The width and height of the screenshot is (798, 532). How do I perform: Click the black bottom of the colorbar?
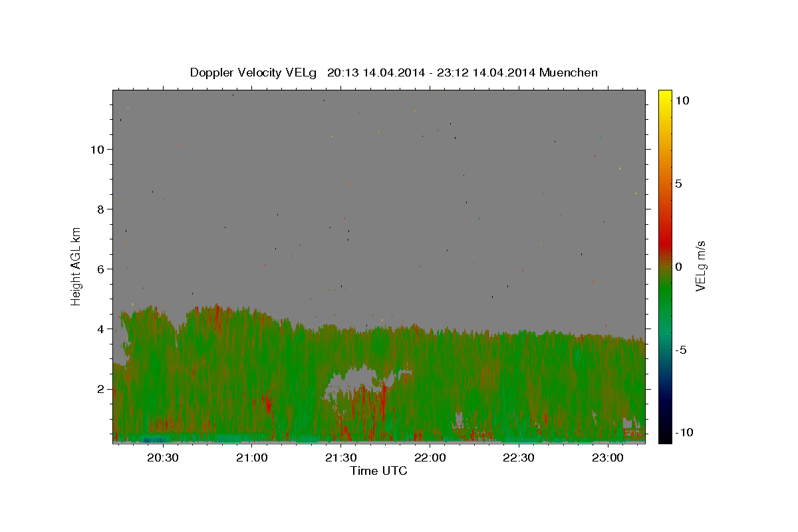(x=665, y=436)
